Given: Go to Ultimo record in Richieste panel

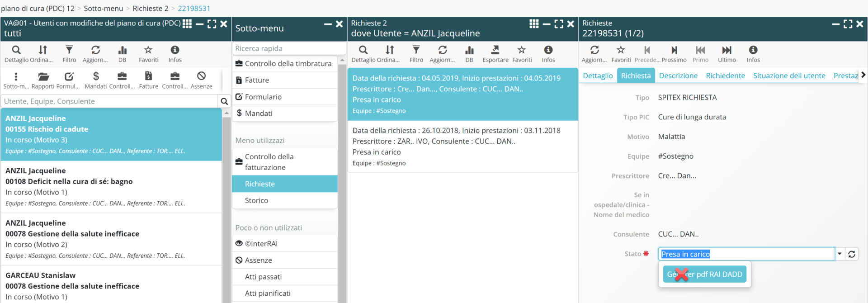Looking at the screenshot, I should point(726,50).
